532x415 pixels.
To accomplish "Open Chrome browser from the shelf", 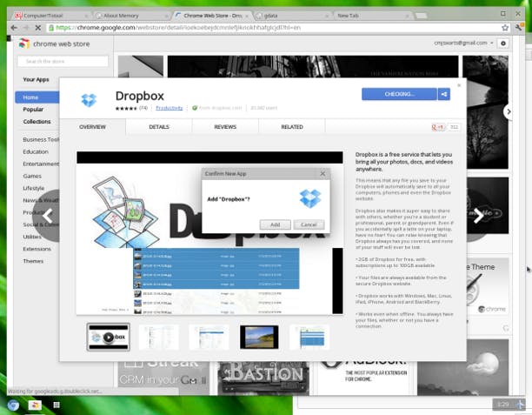I will pyautogui.click(x=13, y=405).
